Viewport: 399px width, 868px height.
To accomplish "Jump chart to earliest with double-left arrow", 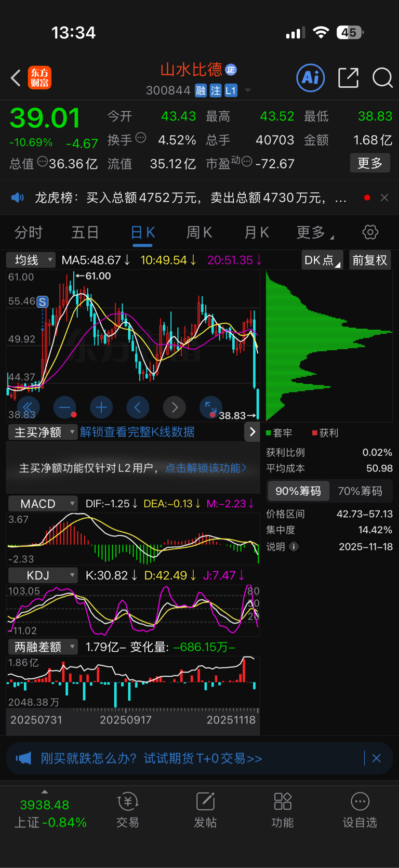I will coord(28,407).
